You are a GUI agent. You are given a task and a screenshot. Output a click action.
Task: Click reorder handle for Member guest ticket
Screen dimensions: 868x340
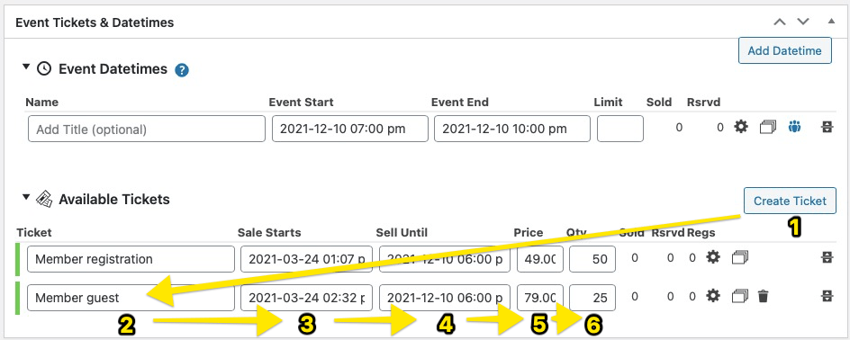pos(827,296)
